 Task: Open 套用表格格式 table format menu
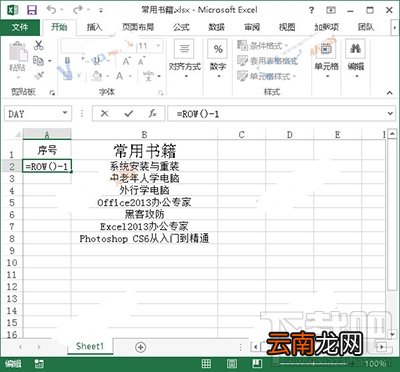pyautogui.click(x=267, y=61)
